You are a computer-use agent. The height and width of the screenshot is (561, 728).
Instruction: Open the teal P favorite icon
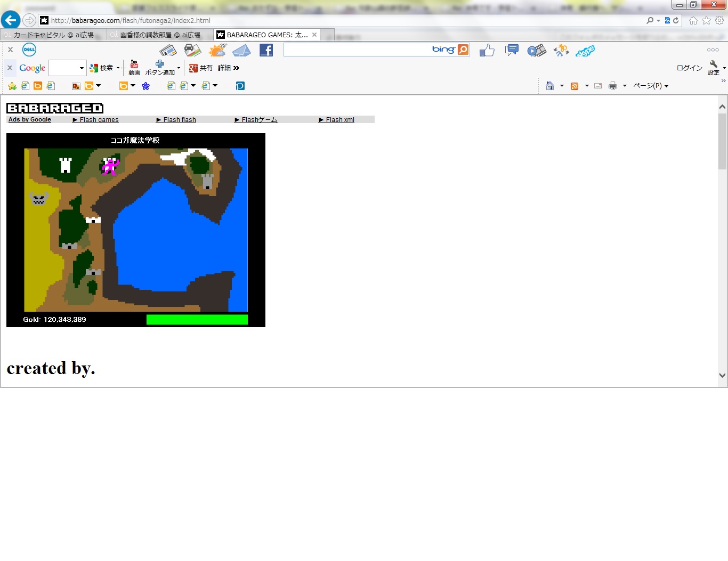[x=240, y=86]
